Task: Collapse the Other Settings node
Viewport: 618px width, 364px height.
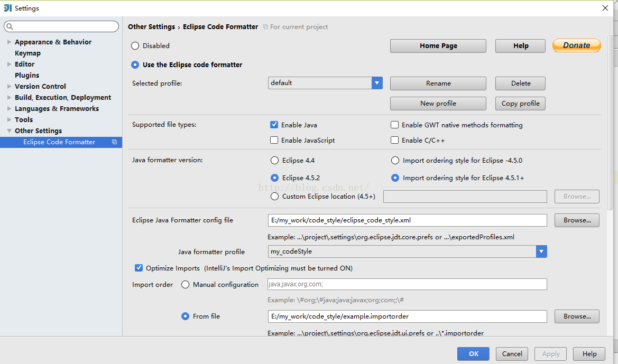Action: point(9,131)
